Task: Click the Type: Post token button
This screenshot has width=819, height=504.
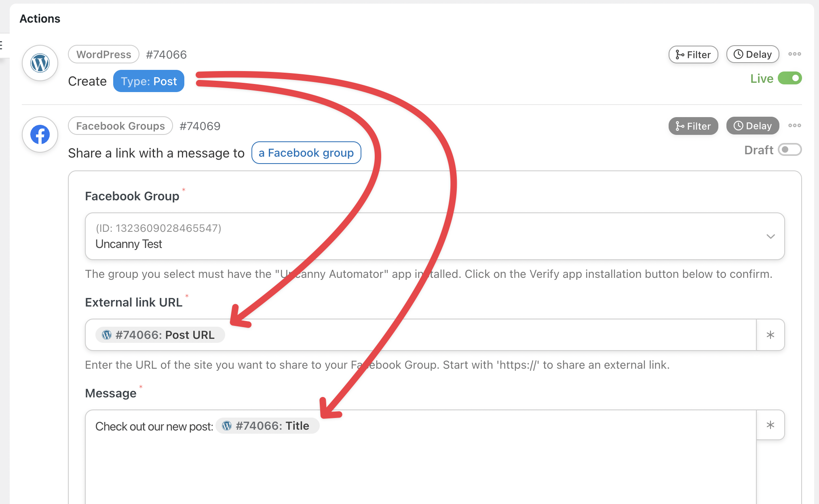Action: coord(149,81)
